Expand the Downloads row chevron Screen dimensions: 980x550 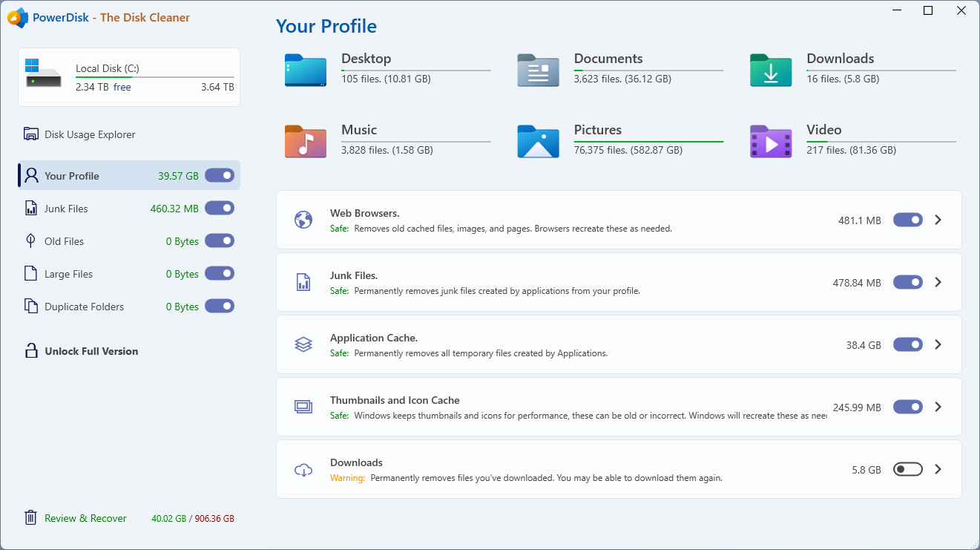(x=938, y=469)
